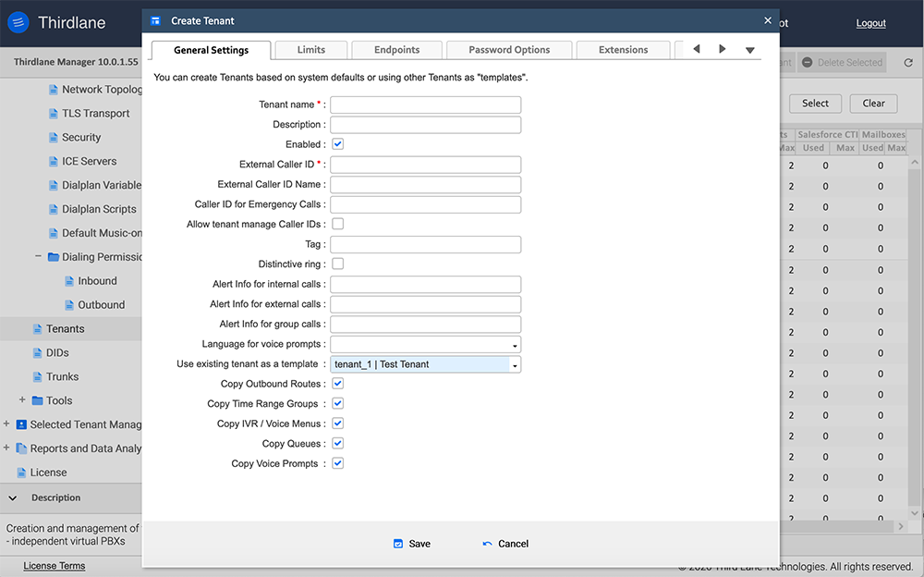Viewport: 924px width, 577px height.
Task: Uncheck Copy Queues
Action: click(337, 443)
